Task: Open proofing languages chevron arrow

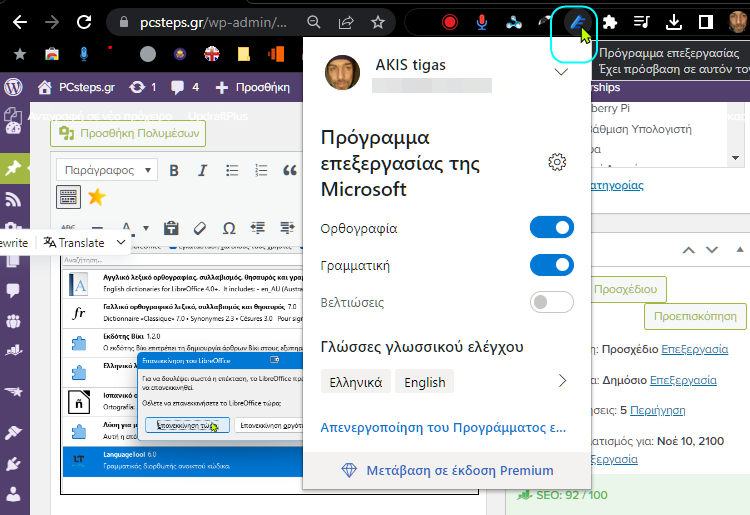Action: (x=562, y=381)
